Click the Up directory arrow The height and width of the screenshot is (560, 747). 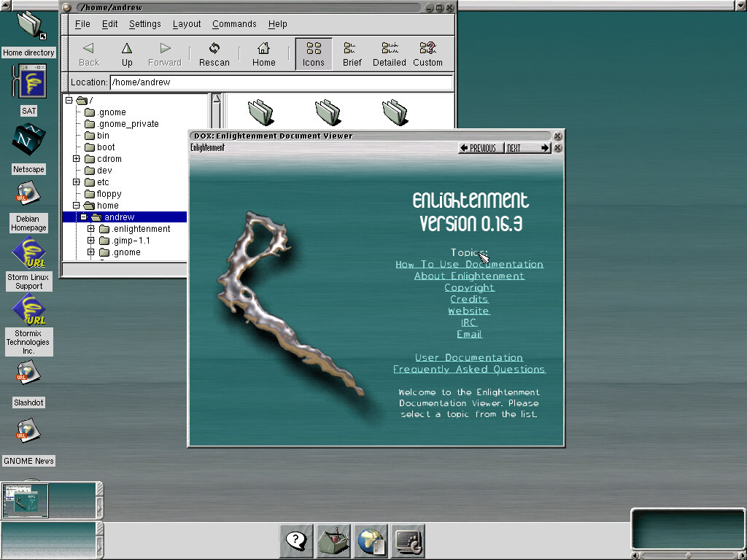(127, 54)
